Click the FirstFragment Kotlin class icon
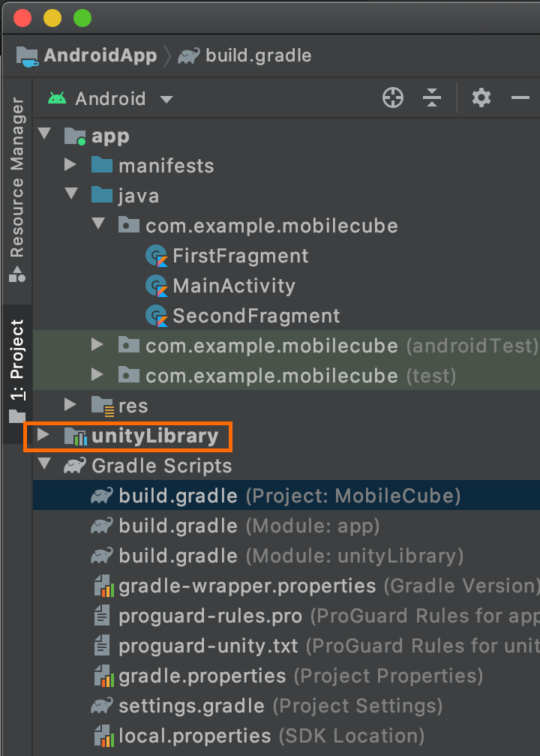 point(156,256)
